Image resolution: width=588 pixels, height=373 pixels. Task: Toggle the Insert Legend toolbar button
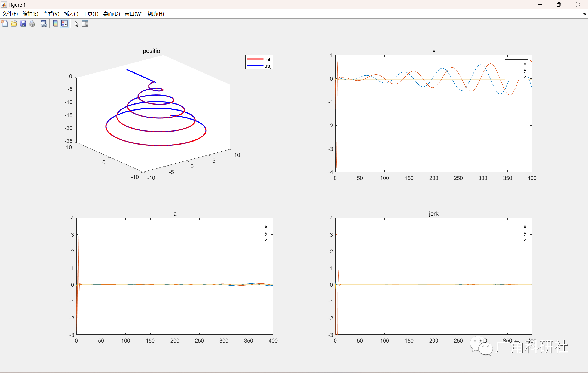click(x=64, y=24)
